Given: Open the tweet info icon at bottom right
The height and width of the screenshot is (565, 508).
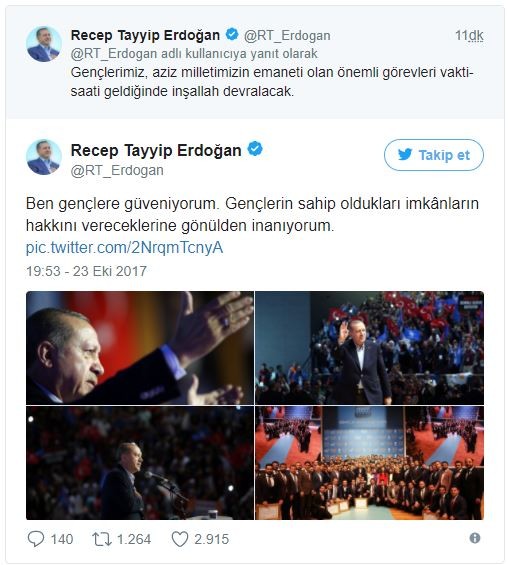Looking at the screenshot, I should 475,538.
